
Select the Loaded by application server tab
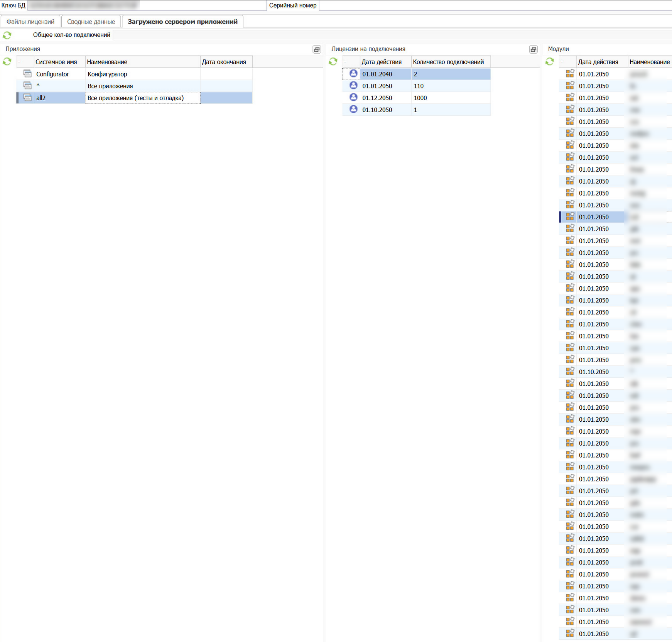click(182, 22)
